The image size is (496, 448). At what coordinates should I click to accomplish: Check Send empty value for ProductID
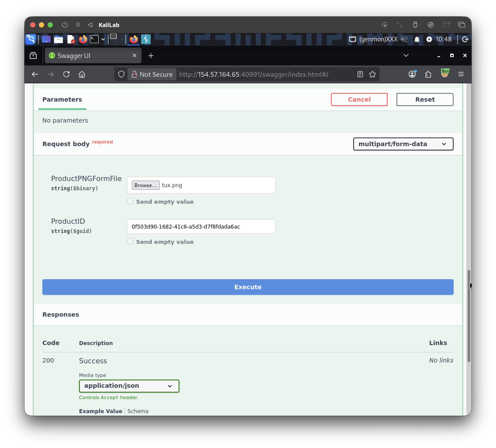pyautogui.click(x=130, y=241)
